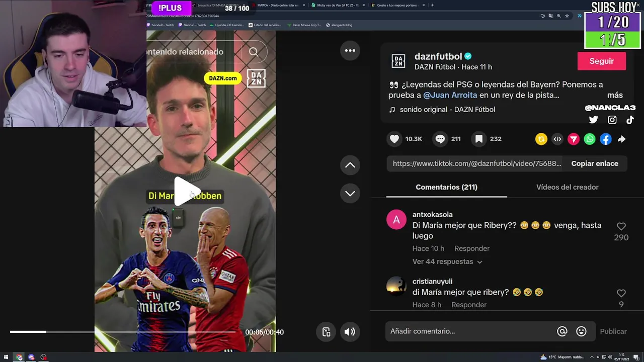Expand Ver 44 respuestas
644x362 pixels.
click(447, 261)
